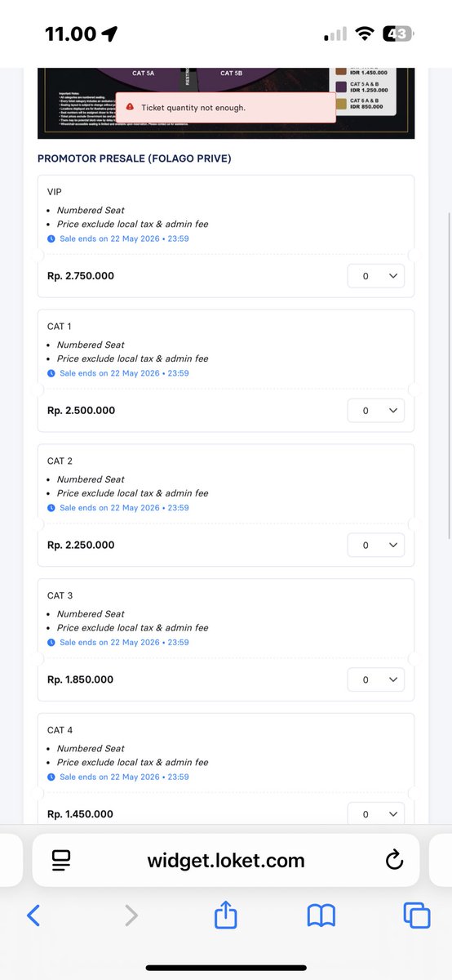
Task: Open the Safari share sheet icon
Action: tap(225, 914)
